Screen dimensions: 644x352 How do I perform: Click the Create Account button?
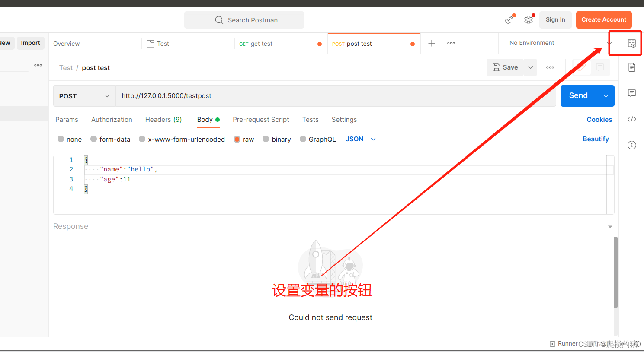point(604,20)
